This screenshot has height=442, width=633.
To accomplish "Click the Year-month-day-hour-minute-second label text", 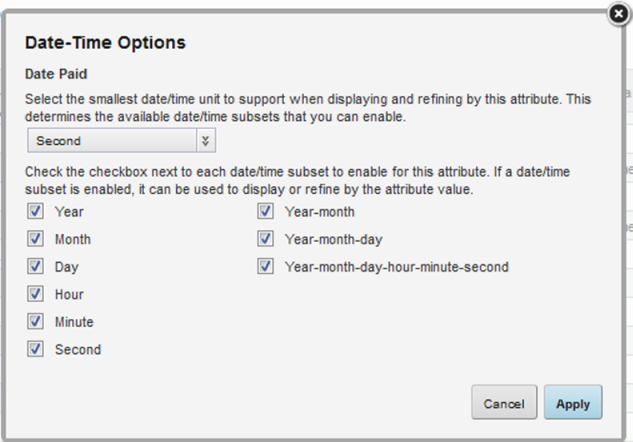I will 396,267.
